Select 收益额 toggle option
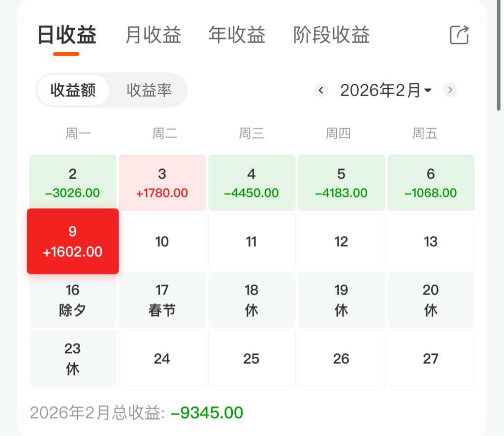Viewport: 504px width, 436px height. click(x=73, y=90)
